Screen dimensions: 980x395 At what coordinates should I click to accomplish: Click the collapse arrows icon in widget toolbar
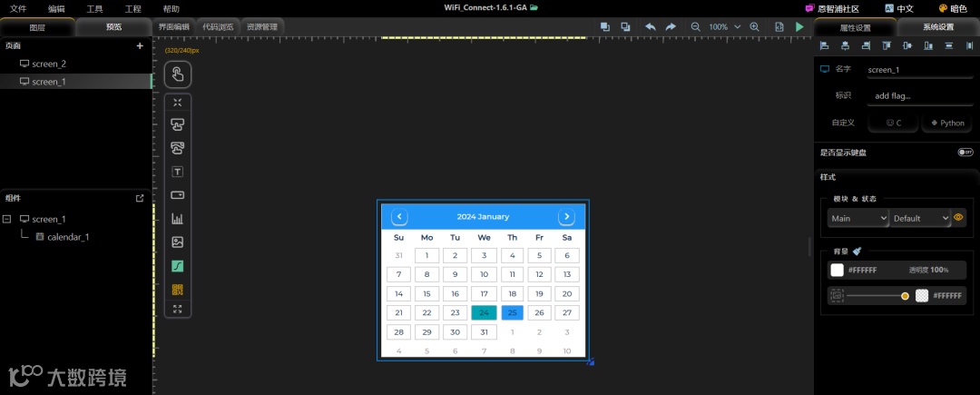click(x=178, y=103)
